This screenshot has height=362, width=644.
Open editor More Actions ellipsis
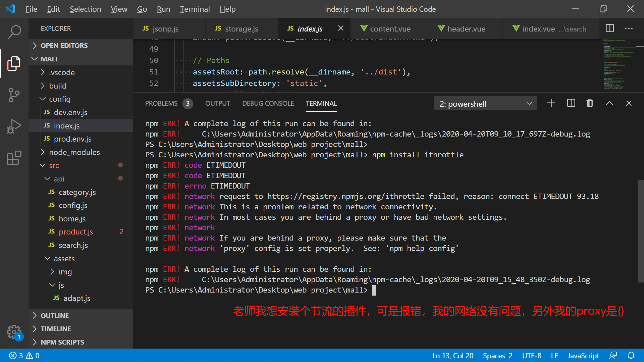pos(629,29)
